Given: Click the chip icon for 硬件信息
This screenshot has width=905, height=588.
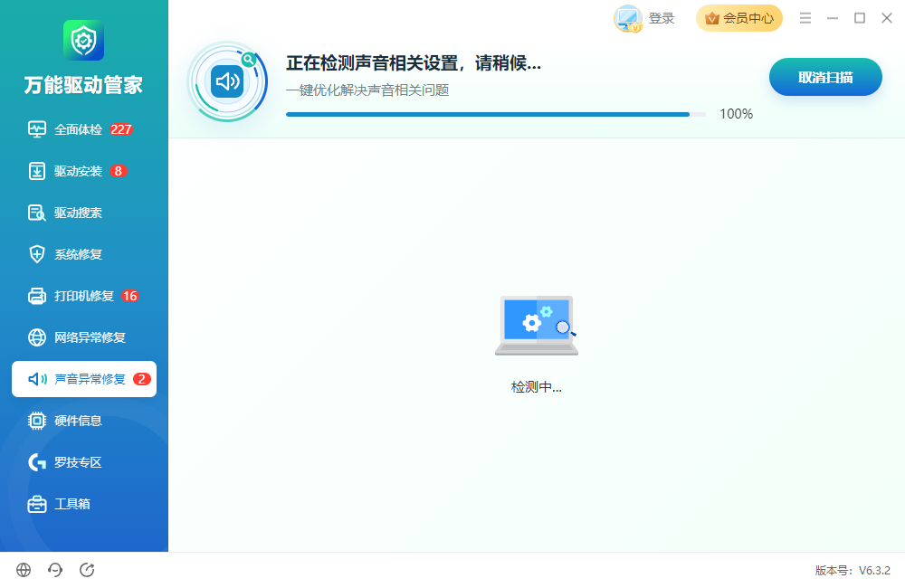Looking at the screenshot, I should point(37,421).
